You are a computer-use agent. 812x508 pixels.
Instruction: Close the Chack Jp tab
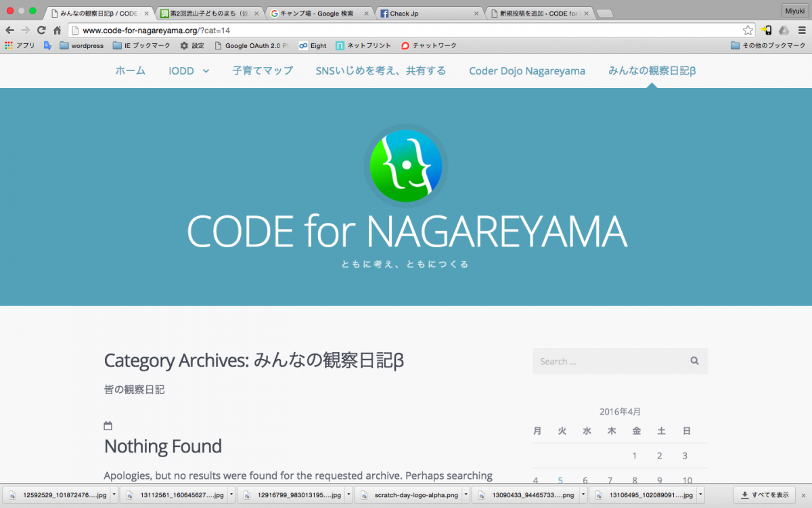click(476, 13)
